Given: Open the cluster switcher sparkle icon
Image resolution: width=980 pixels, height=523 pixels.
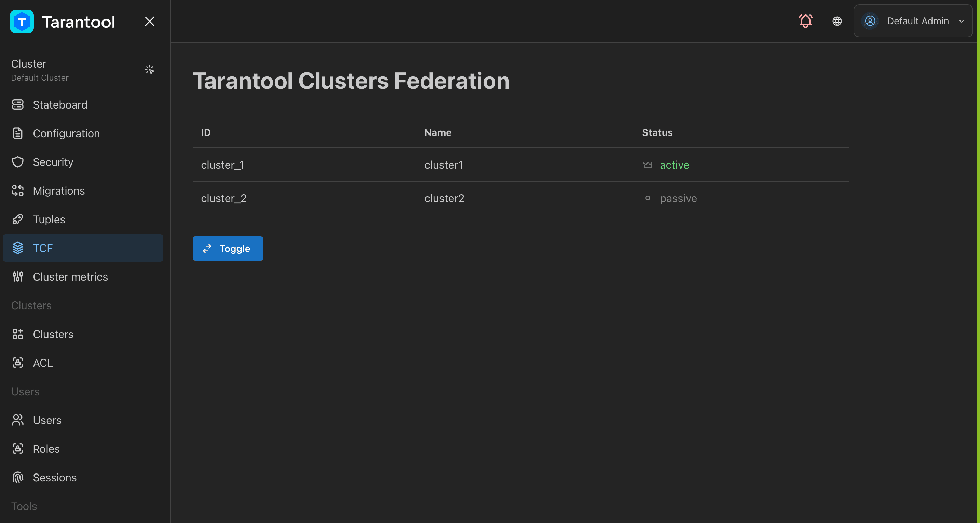Looking at the screenshot, I should [150, 70].
